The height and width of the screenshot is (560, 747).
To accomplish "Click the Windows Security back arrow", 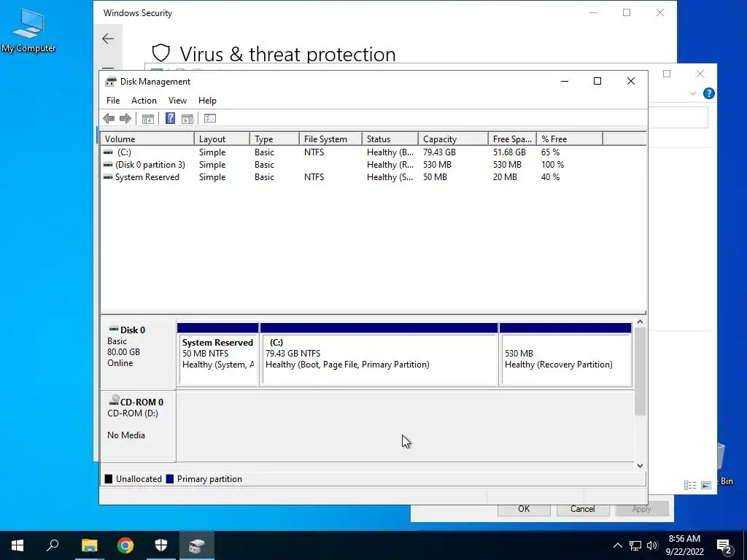I will (108, 39).
